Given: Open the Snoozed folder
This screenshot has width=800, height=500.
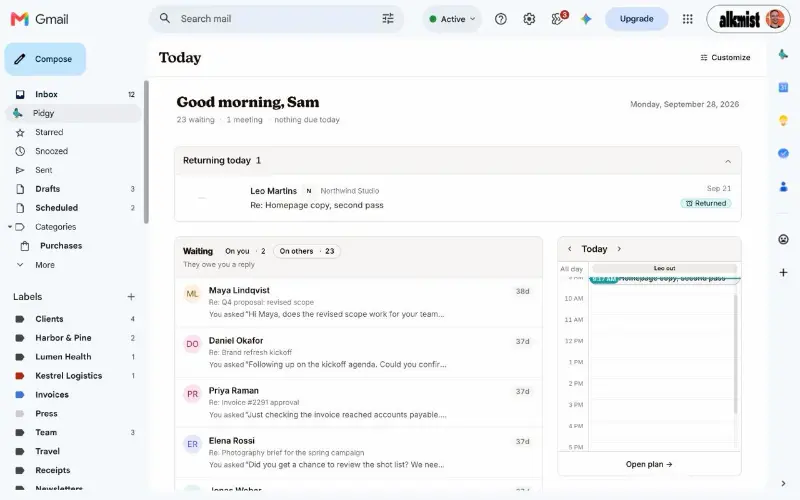Looking at the screenshot, I should (x=74, y=151).
